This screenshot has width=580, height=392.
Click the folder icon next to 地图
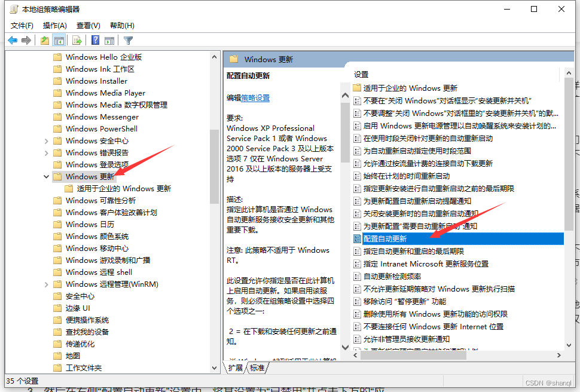(57, 356)
